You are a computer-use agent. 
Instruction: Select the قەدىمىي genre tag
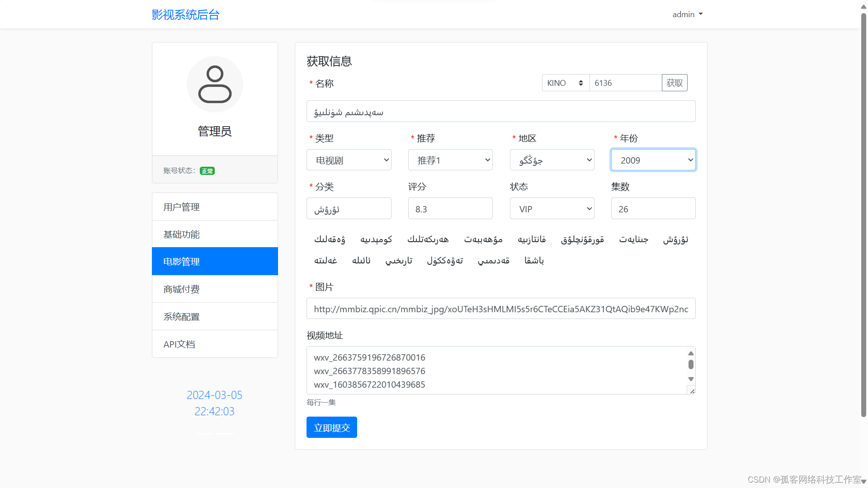click(x=494, y=261)
